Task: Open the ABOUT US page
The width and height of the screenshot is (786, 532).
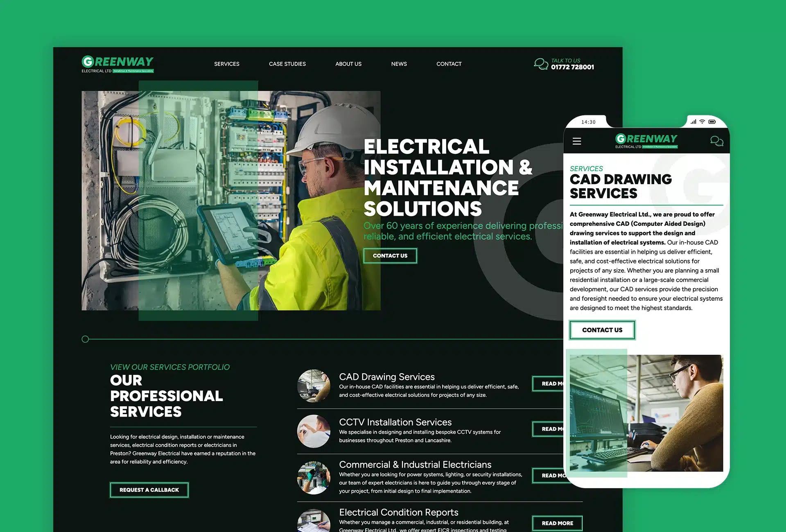Action: 348,64
